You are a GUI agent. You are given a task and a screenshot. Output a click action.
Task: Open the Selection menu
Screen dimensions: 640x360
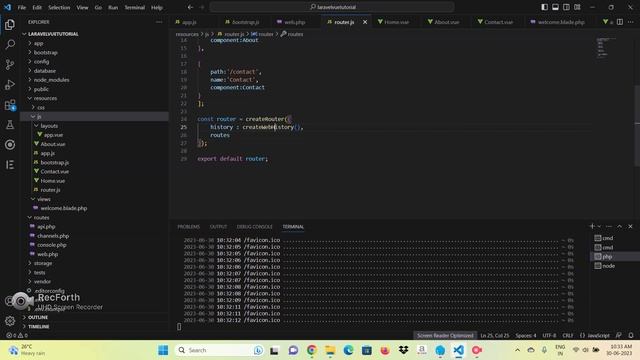pos(59,7)
